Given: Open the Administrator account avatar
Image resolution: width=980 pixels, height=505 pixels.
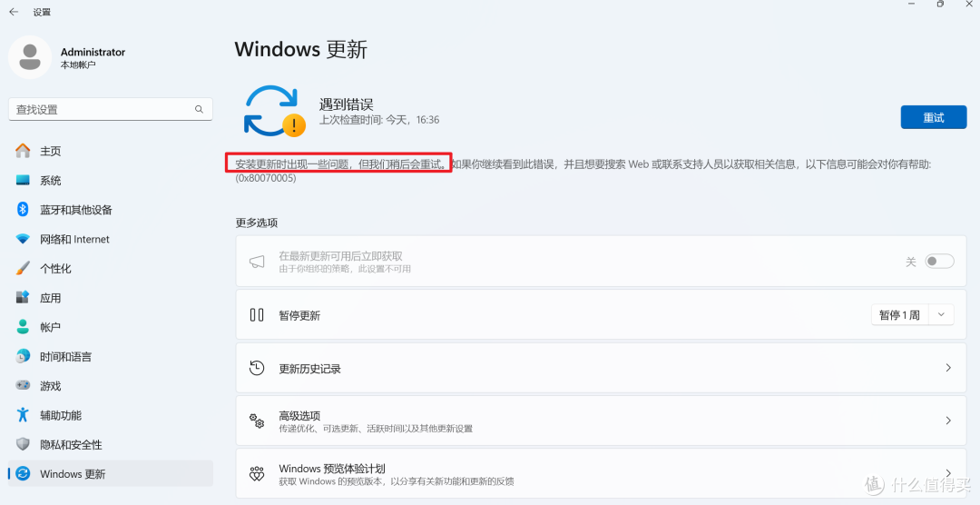Looking at the screenshot, I should [x=29, y=57].
